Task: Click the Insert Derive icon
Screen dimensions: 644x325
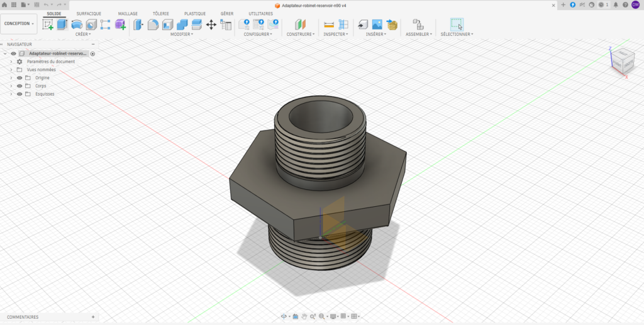Action: coord(363,25)
